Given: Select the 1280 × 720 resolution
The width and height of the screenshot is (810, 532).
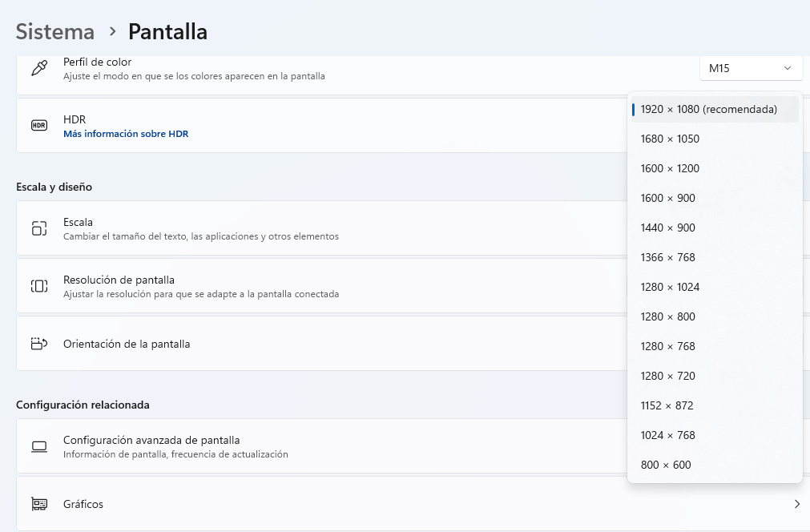Looking at the screenshot, I should [715, 376].
